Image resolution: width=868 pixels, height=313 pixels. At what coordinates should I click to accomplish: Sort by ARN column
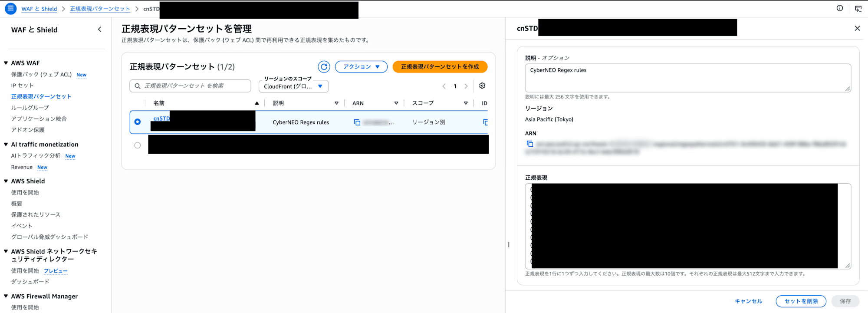click(396, 103)
